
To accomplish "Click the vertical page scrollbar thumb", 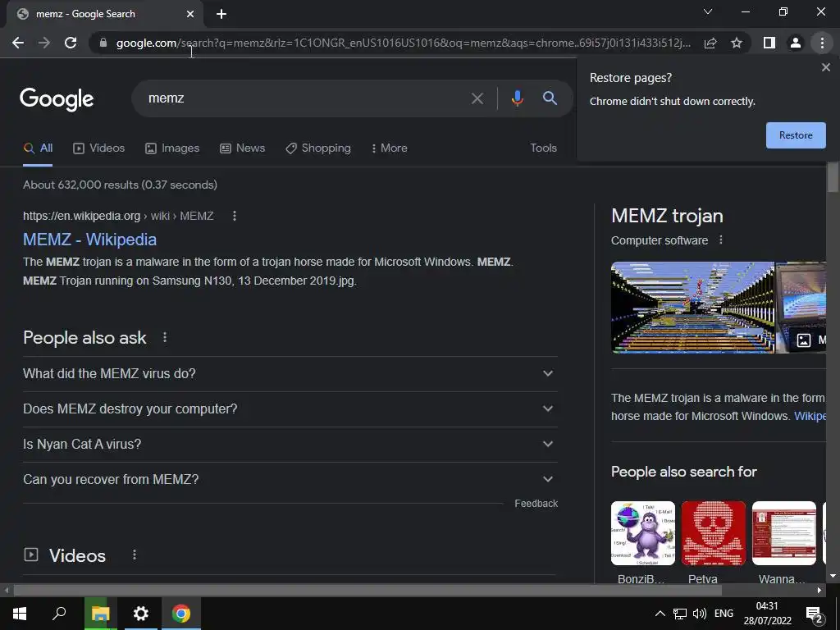I will (833, 177).
